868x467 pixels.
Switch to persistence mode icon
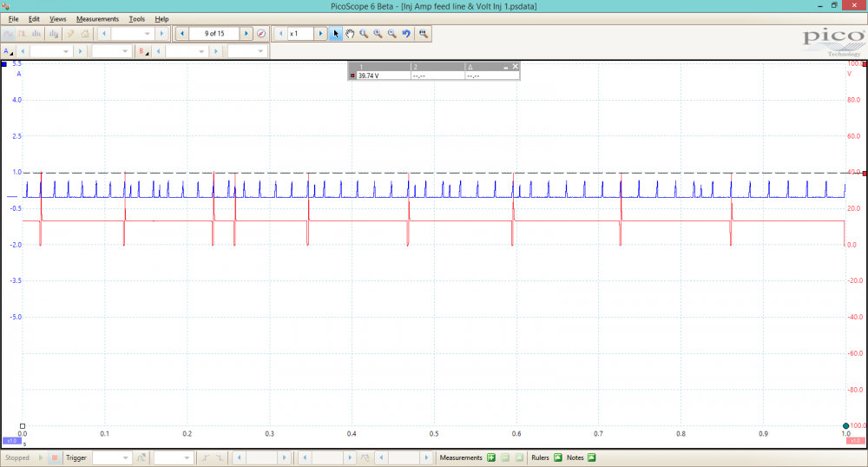pos(23,34)
